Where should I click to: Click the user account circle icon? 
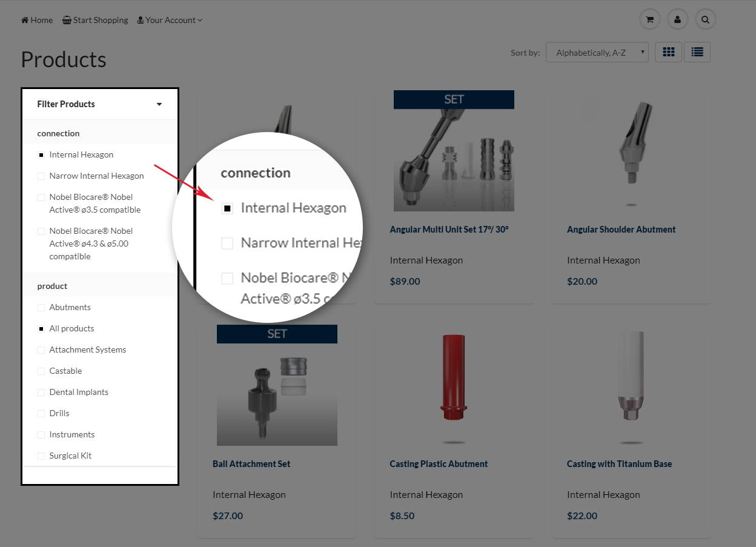677,19
